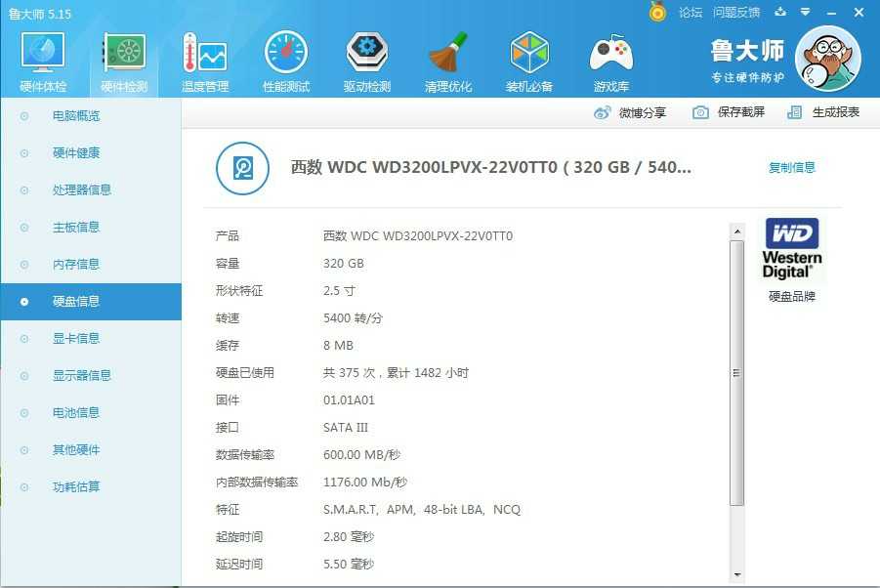This screenshot has height=588, width=880.
Task: Click 复制信息 to copy information
Action: (791, 167)
